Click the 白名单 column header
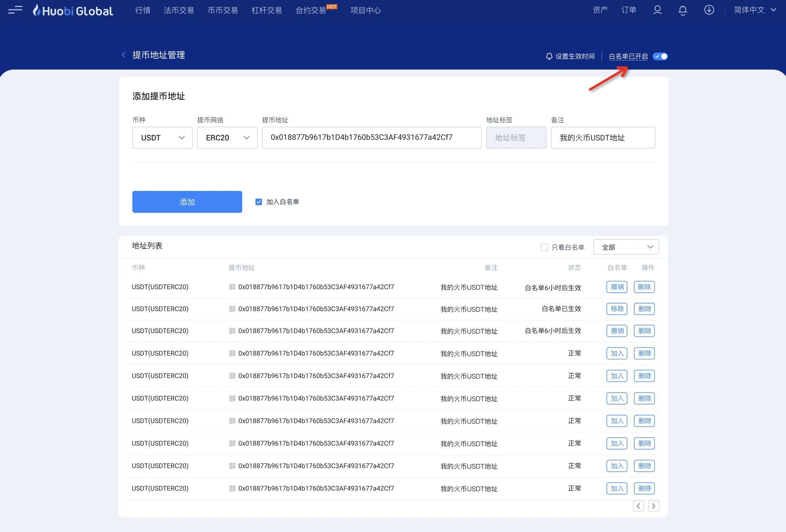Image resolution: width=786 pixels, height=532 pixels. coord(617,268)
